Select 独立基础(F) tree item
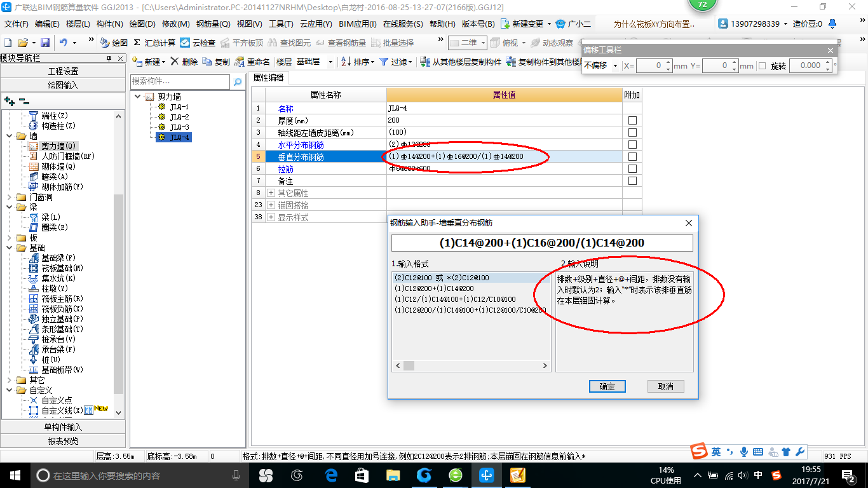868x488 pixels. (56, 319)
